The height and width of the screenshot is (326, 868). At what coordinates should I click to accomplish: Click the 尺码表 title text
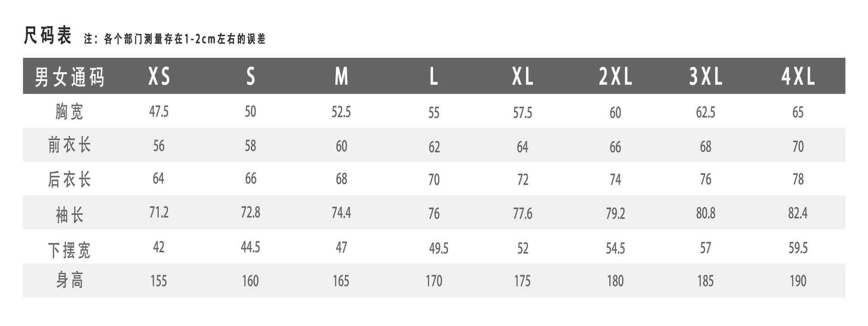pos(47,35)
